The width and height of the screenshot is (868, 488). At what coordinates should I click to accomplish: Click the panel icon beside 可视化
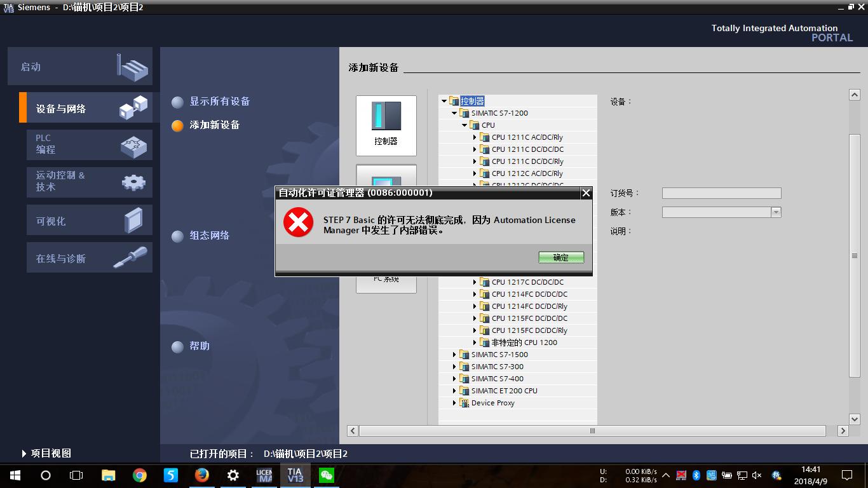pos(133,220)
